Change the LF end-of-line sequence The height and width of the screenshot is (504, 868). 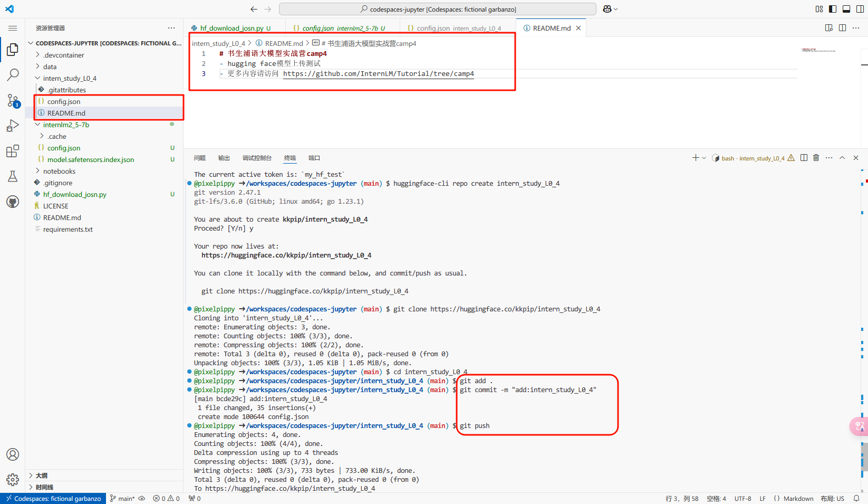[763, 499]
